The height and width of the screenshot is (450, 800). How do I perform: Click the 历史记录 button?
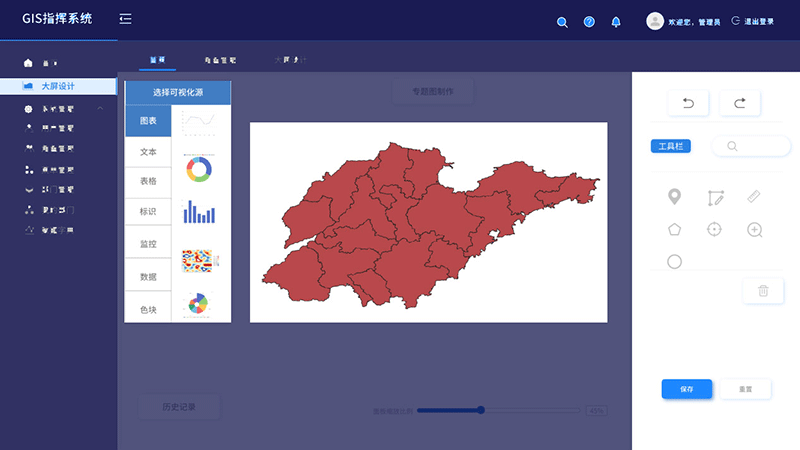(x=179, y=407)
